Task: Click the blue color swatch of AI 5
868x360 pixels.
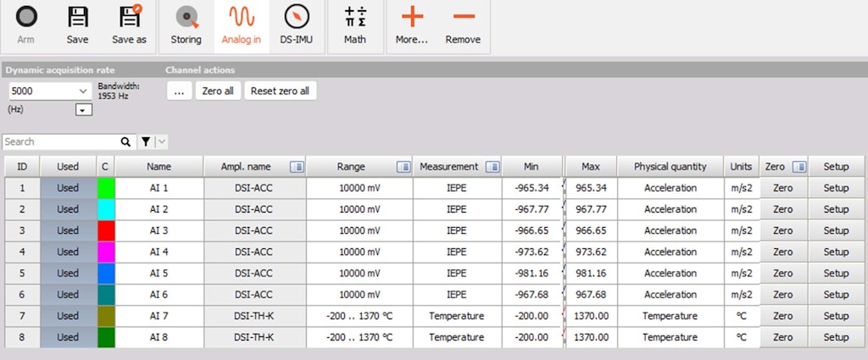Action: click(106, 274)
